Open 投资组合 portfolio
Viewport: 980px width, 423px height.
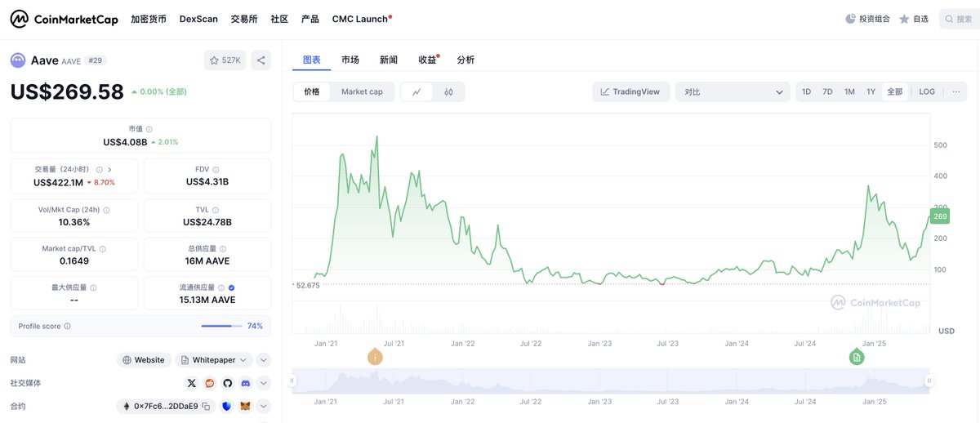click(x=867, y=19)
